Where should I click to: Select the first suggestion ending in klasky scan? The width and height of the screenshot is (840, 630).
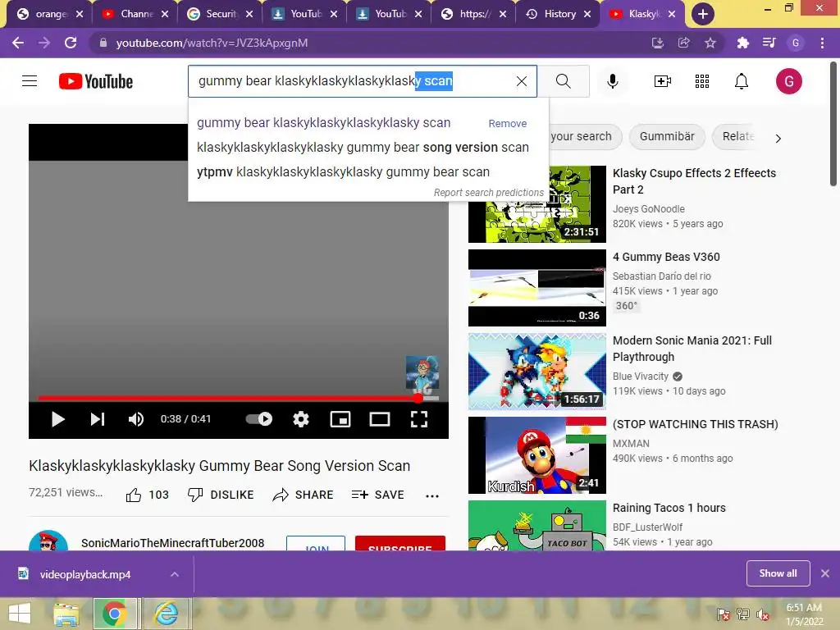click(x=323, y=123)
